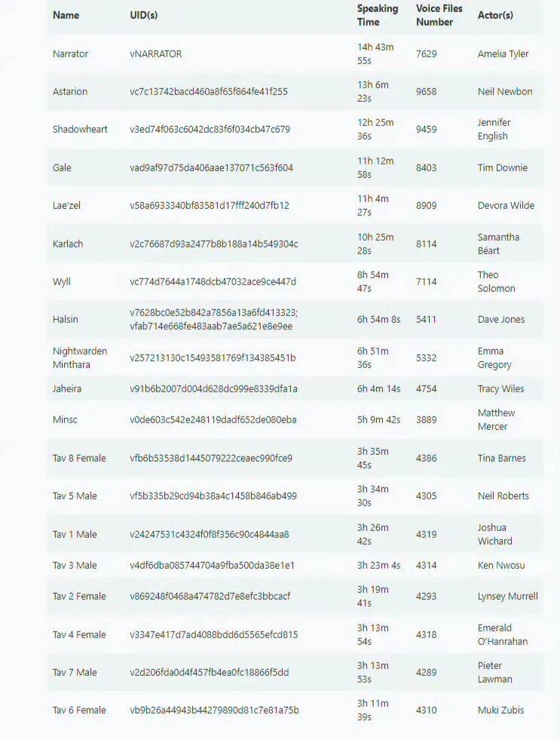Select the Speaking Time column header

coord(377,15)
